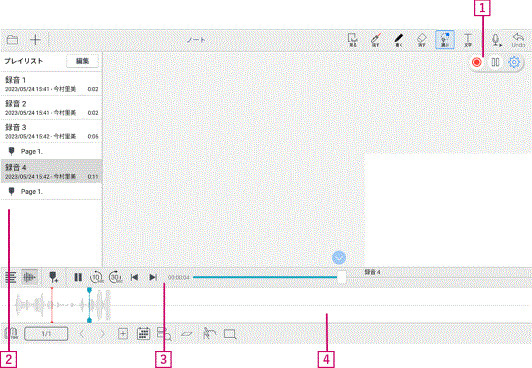Select 録音 4 in the playlist
Screen dimensions: 532x368
tap(51, 171)
